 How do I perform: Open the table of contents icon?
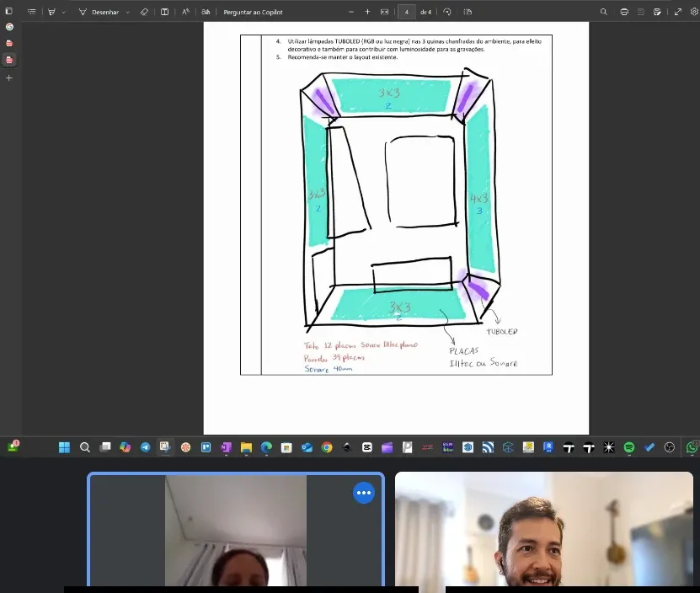click(x=31, y=12)
